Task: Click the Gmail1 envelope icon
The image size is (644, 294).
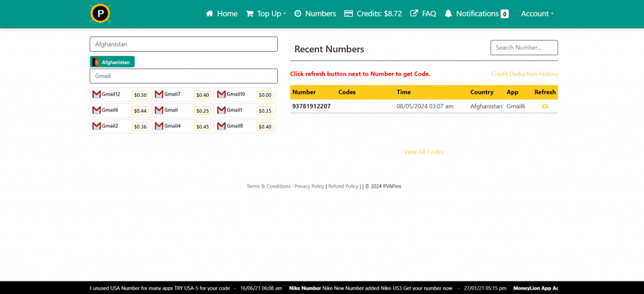Action: (221, 110)
